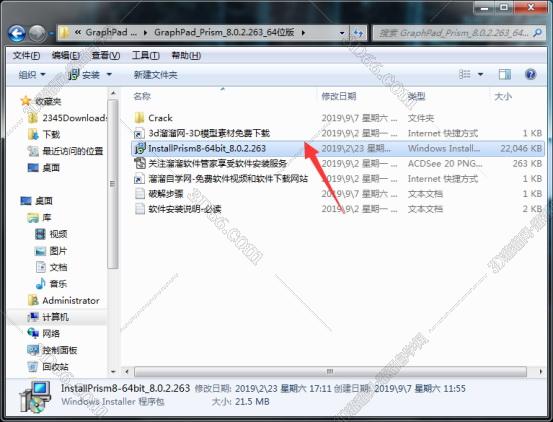This screenshot has height=422, width=553.
Task: Select the 计算机 tree item
Action: tap(55, 317)
